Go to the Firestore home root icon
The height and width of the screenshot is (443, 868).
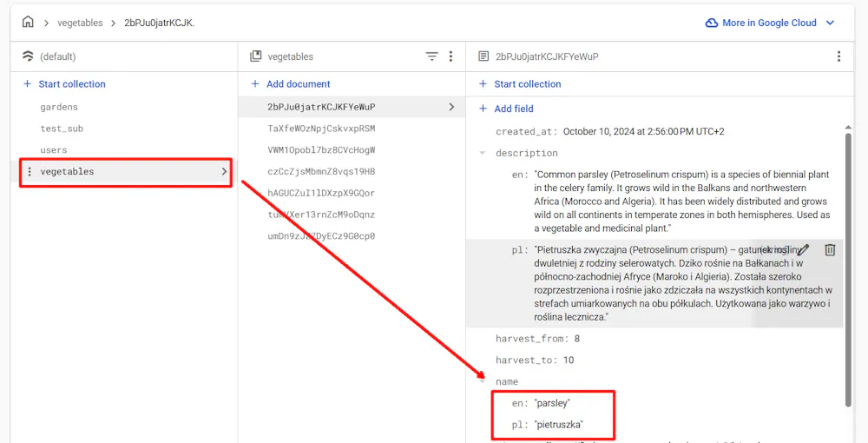pyautogui.click(x=28, y=23)
